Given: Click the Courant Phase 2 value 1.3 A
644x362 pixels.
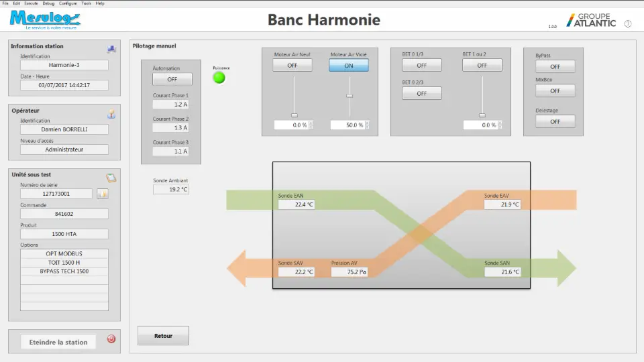Looking at the screenshot, I should tap(170, 127).
